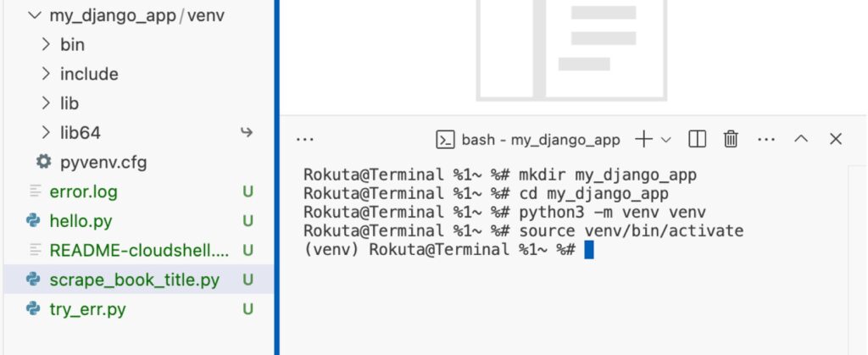868x355 pixels.
Task: Expand the bin folder
Action: point(72,45)
